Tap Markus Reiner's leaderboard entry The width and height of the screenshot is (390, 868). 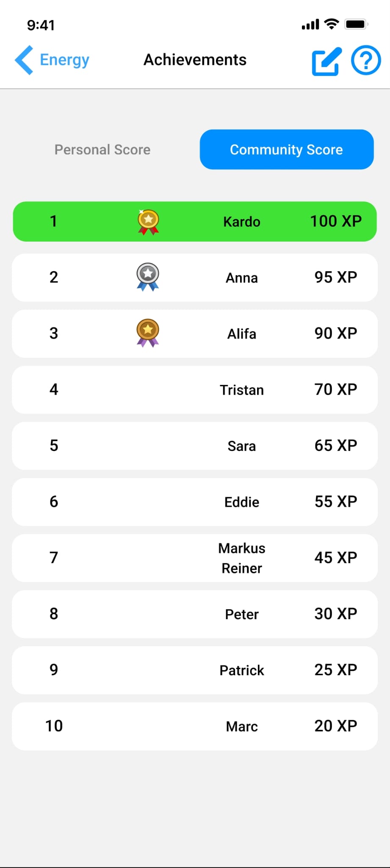point(195,558)
